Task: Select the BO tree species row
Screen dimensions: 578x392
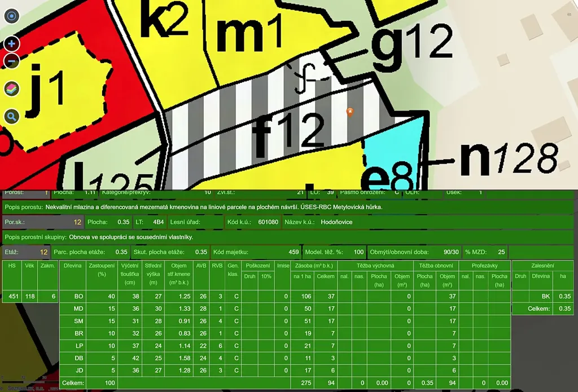Action: pyautogui.click(x=80, y=297)
